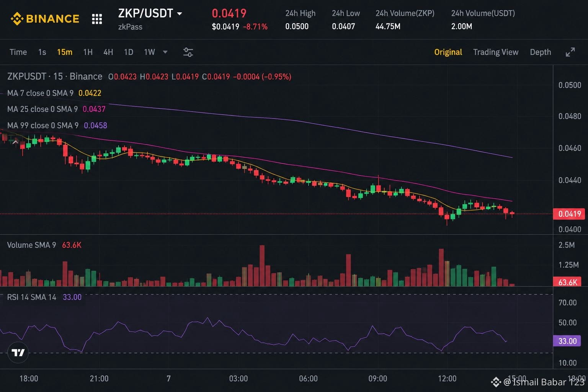Click the 33.00 RSI axis label
Image resolution: width=588 pixels, height=392 pixels.
(567, 341)
